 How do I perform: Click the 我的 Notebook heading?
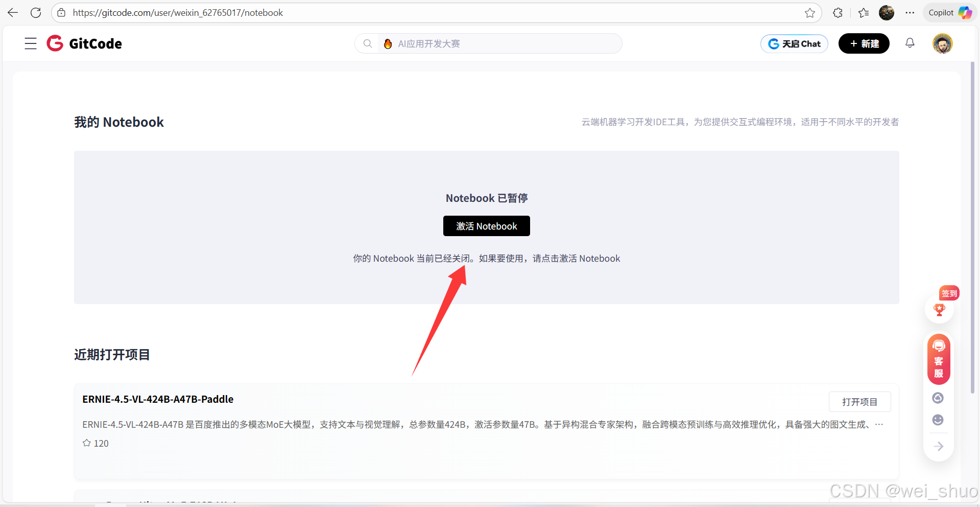[x=119, y=122]
